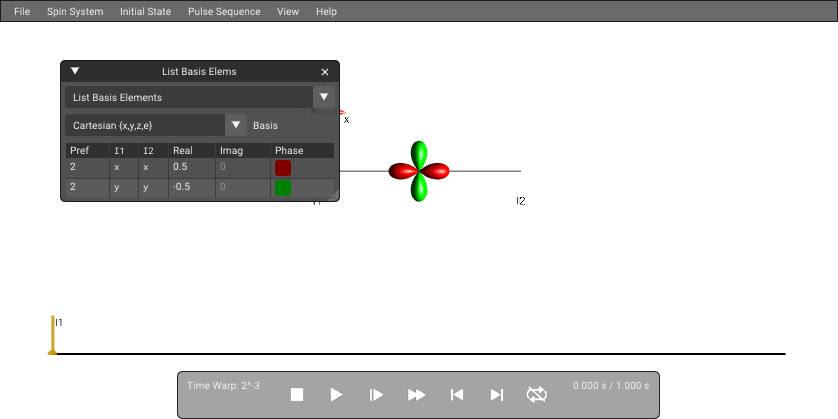Click the Basis label beside dropdown
The width and height of the screenshot is (838, 419).
point(265,126)
